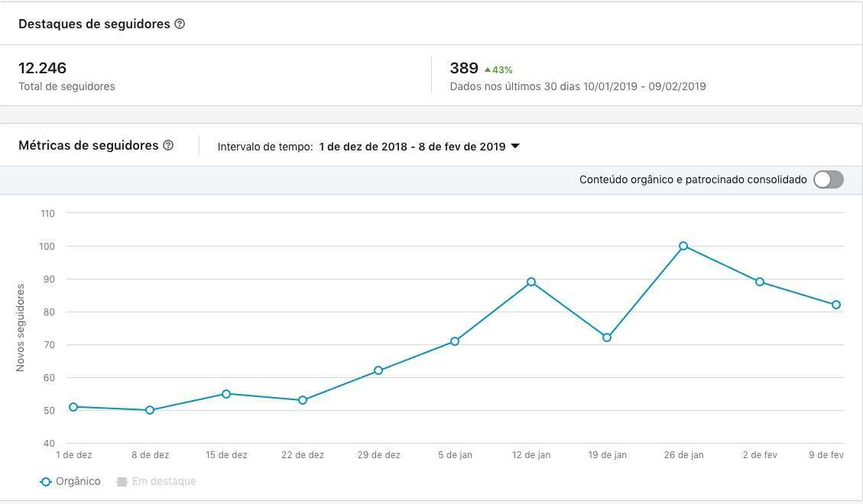
Task: Click the 12.246 total followers figure
Action: coord(42,68)
